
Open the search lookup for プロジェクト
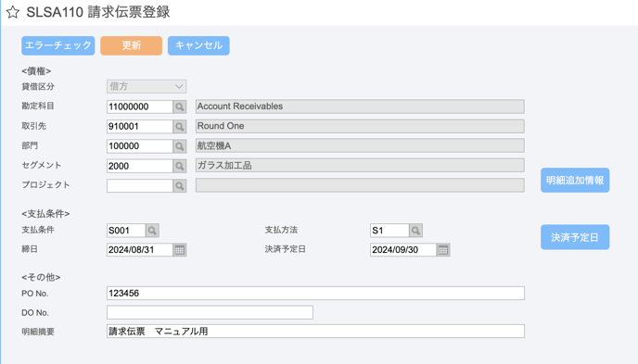pos(180,185)
